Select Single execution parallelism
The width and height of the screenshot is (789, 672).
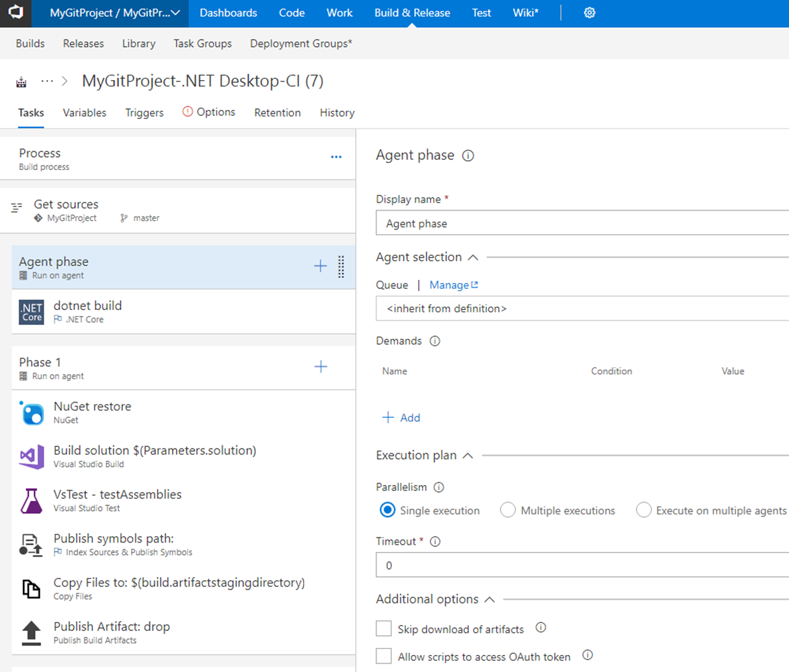click(x=387, y=510)
